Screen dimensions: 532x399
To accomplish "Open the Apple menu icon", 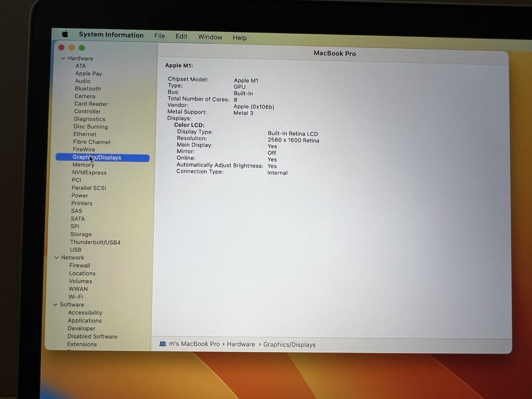I will tap(65, 34).
